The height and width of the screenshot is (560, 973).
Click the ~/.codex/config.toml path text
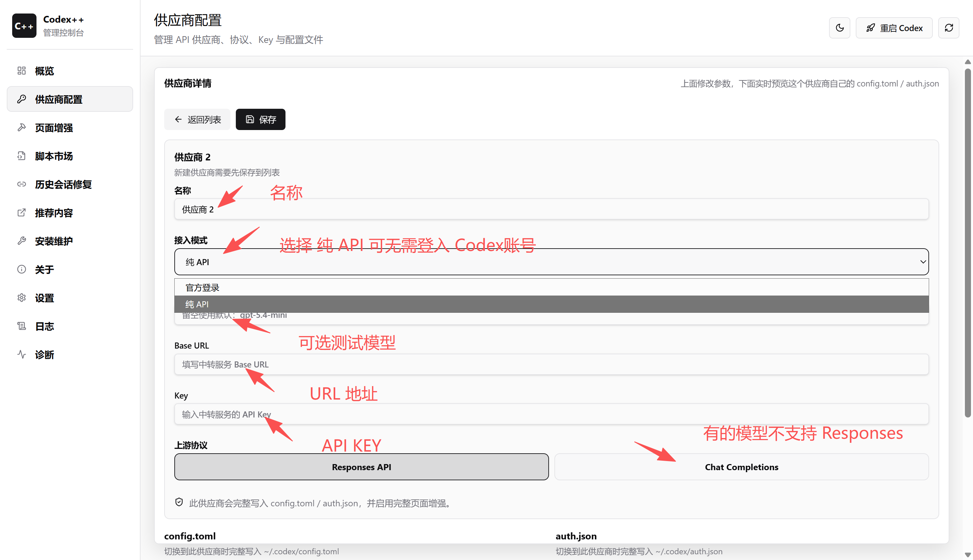coord(301,551)
